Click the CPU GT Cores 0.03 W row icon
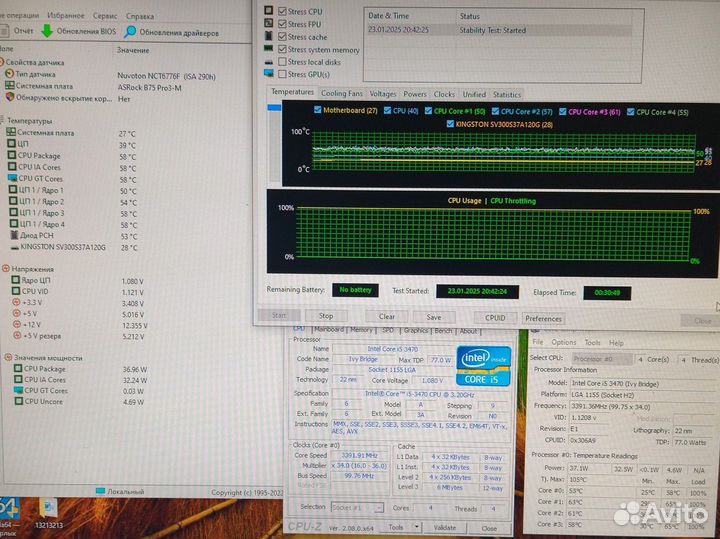 18,390
